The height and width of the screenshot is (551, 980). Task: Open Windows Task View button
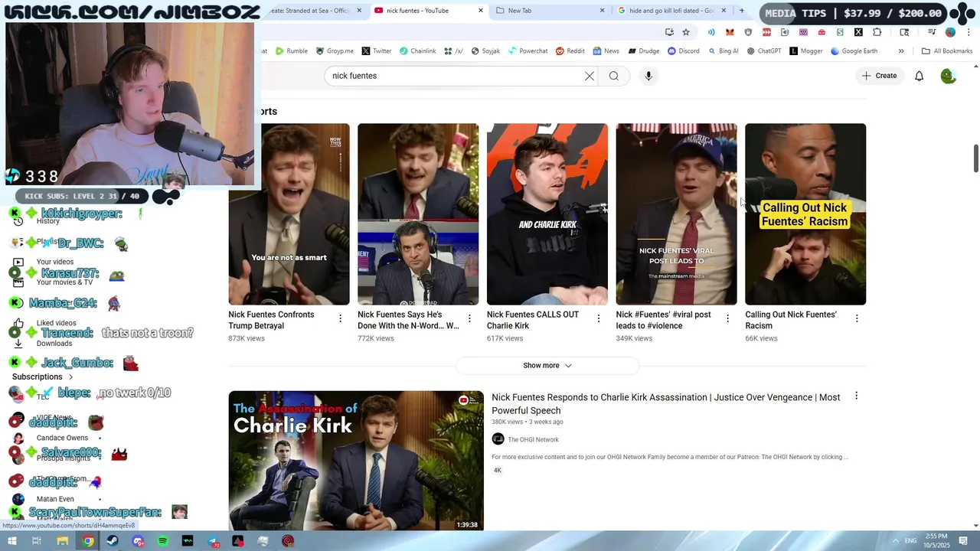pos(37,541)
